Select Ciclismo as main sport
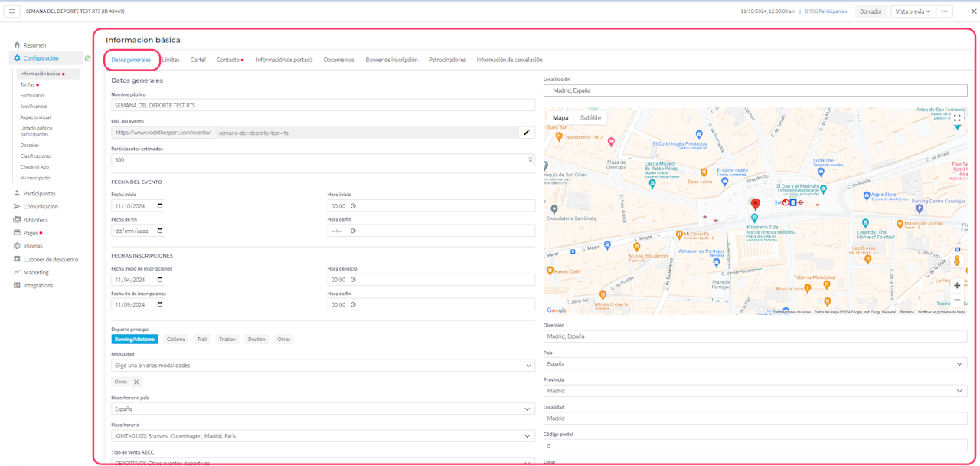The image size is (980, 466). coord(176,339)
